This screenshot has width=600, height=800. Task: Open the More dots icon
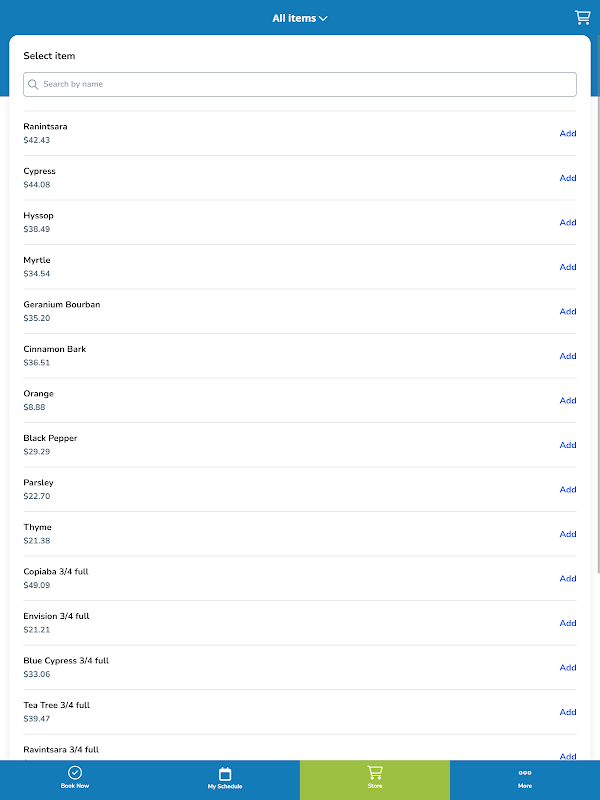[525, 773]
